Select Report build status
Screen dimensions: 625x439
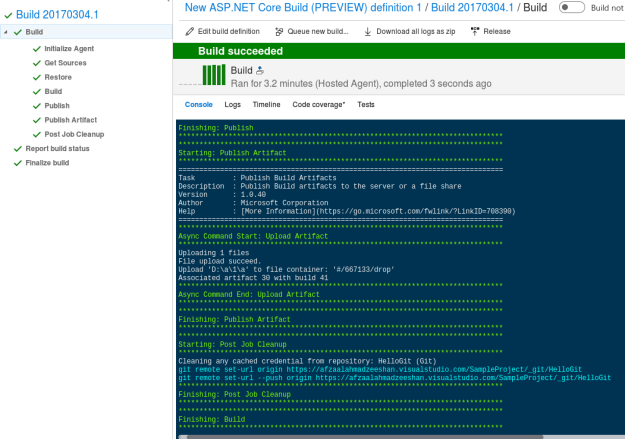click(x=57, y=149)
